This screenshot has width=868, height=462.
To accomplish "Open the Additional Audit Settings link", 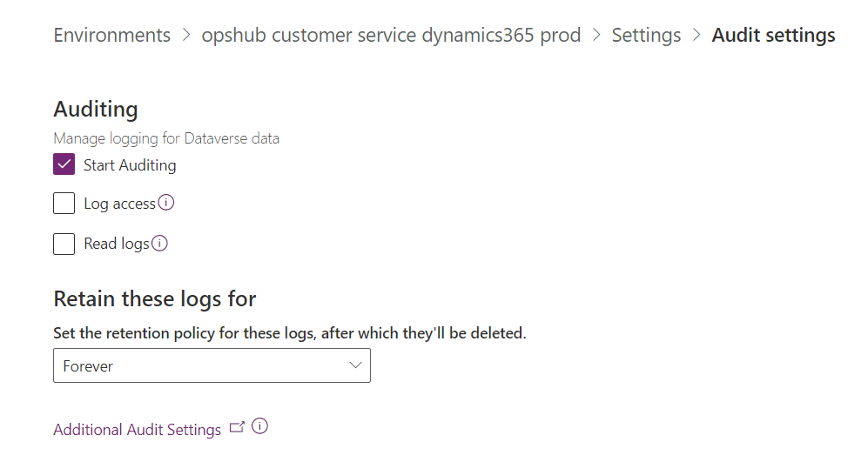I will point(138,430).
